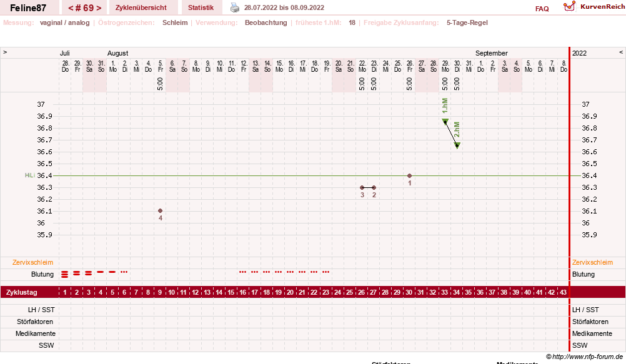Click the printer icon
The width and height of the screenshot is (626, 364).
tap(235, 7)
